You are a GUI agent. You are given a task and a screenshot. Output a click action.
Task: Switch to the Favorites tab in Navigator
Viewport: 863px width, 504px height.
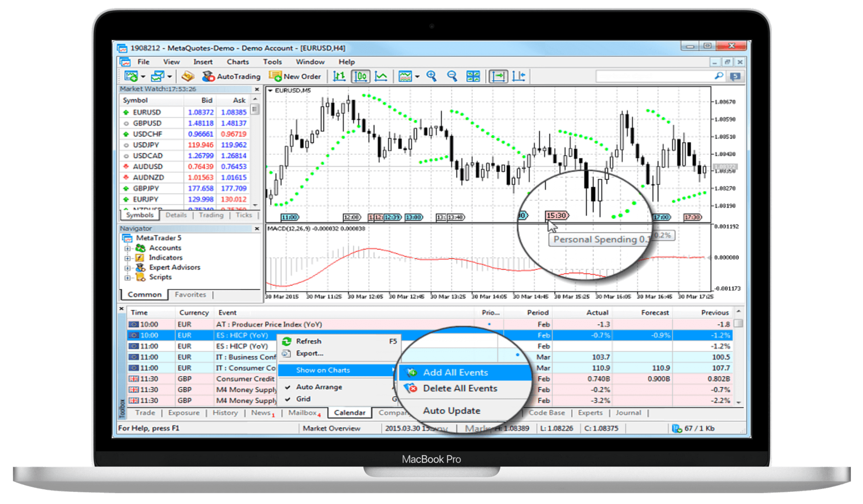(x=190, y=295)
